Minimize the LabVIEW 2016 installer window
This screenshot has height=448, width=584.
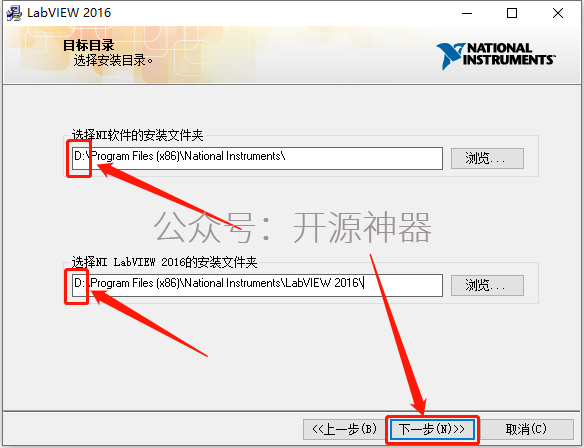tap(467, 13)
